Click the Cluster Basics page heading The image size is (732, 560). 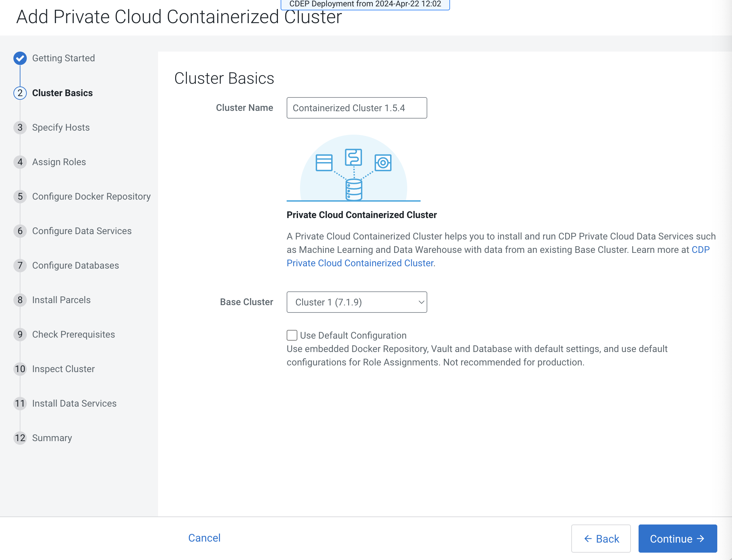coord(224,78)
